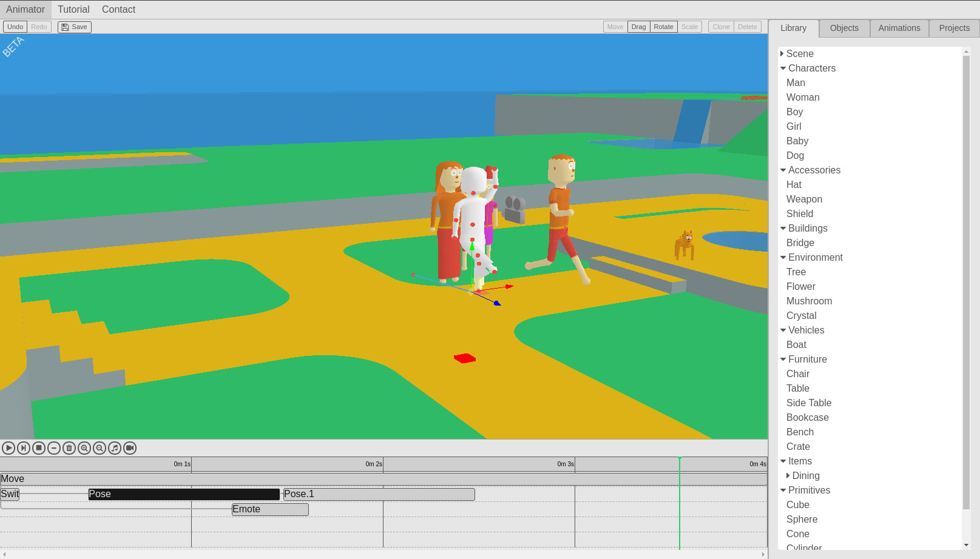Open the music note icon in timeline controls
The image size is (980, 559).
pyautogui.click(x=115, y=448)
